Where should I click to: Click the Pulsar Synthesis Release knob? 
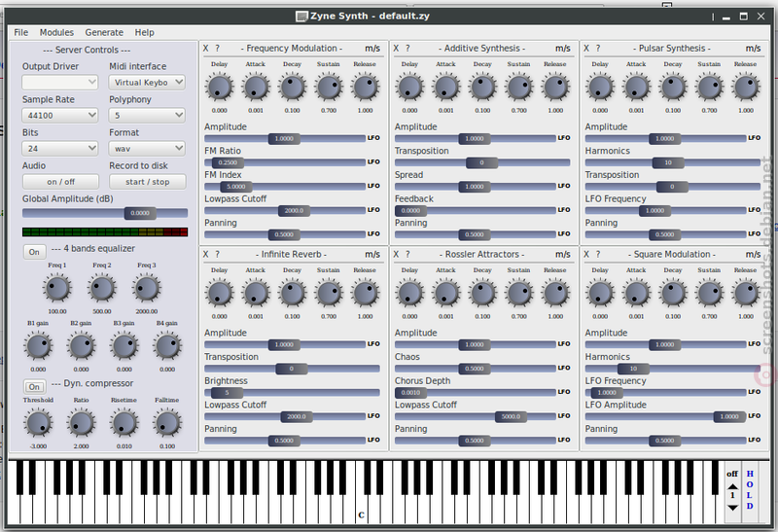746,87
